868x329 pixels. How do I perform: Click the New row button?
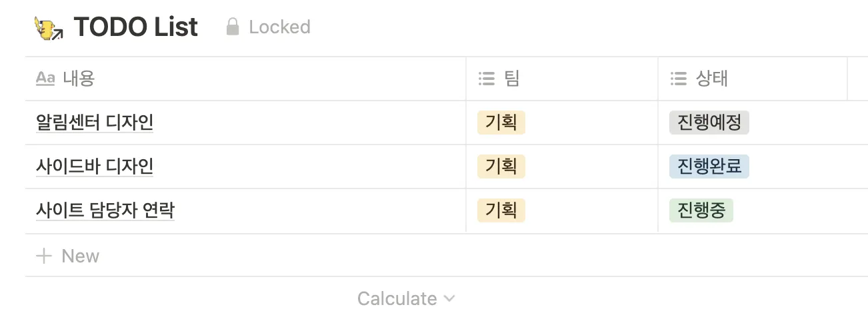click(x=80, y=256)
